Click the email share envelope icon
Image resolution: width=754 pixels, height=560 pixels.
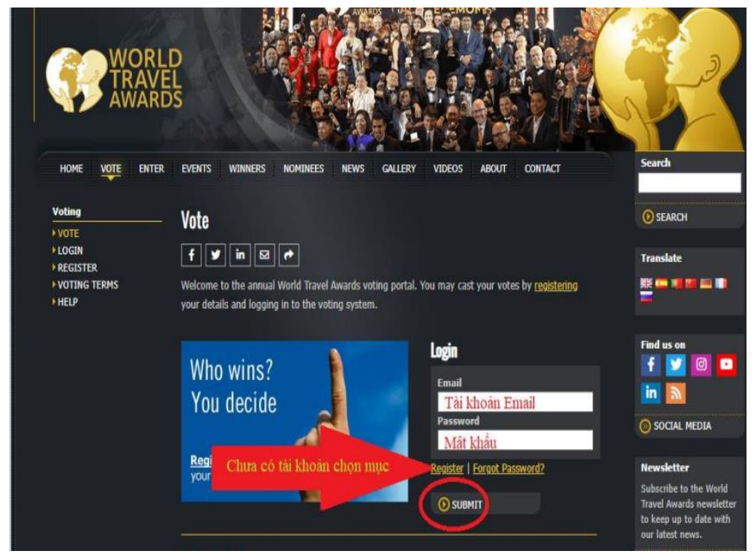(x=265, y=255)
